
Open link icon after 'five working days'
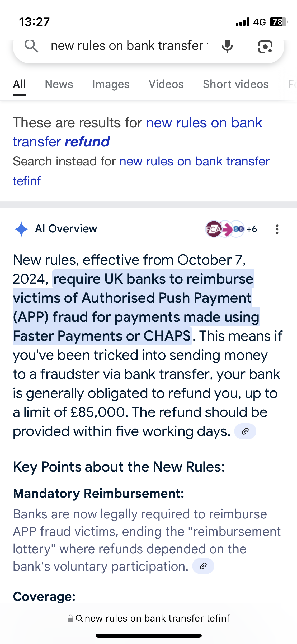245,431
